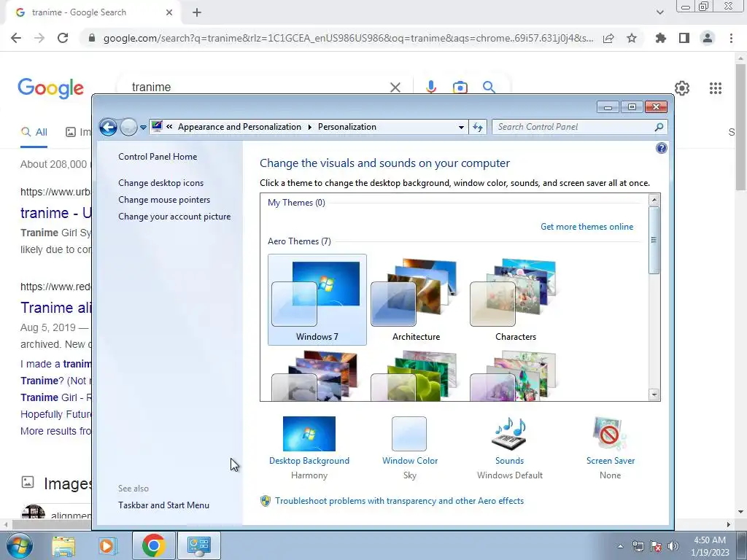
Task: Search by image camera icon
Action: pos(460,87)
